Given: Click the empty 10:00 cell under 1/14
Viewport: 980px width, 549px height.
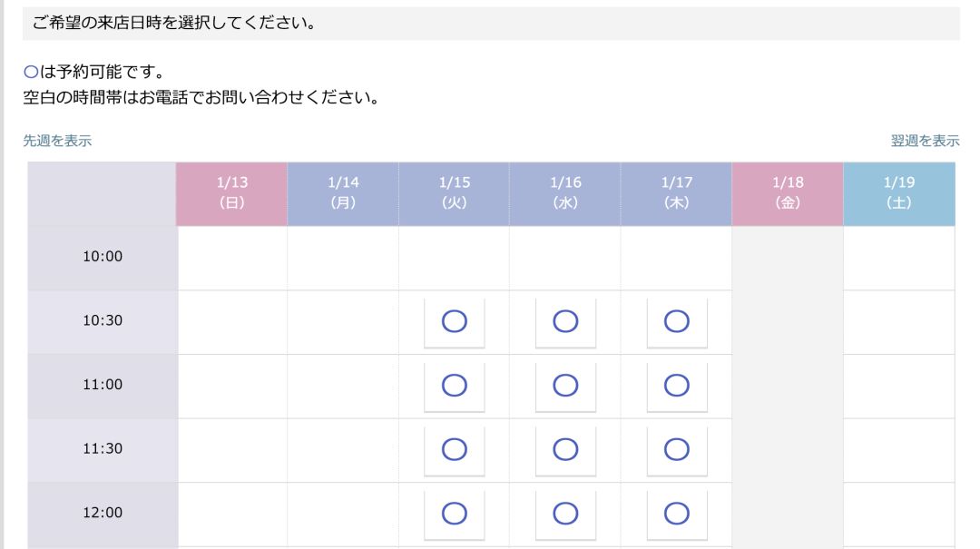Looking at the screenshot, I should [343, 258].
